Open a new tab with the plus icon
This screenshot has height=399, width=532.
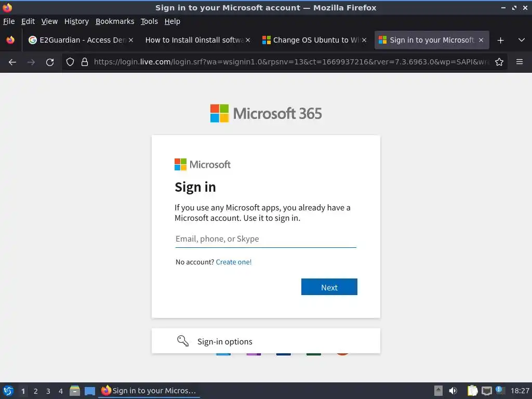(500, 41)
